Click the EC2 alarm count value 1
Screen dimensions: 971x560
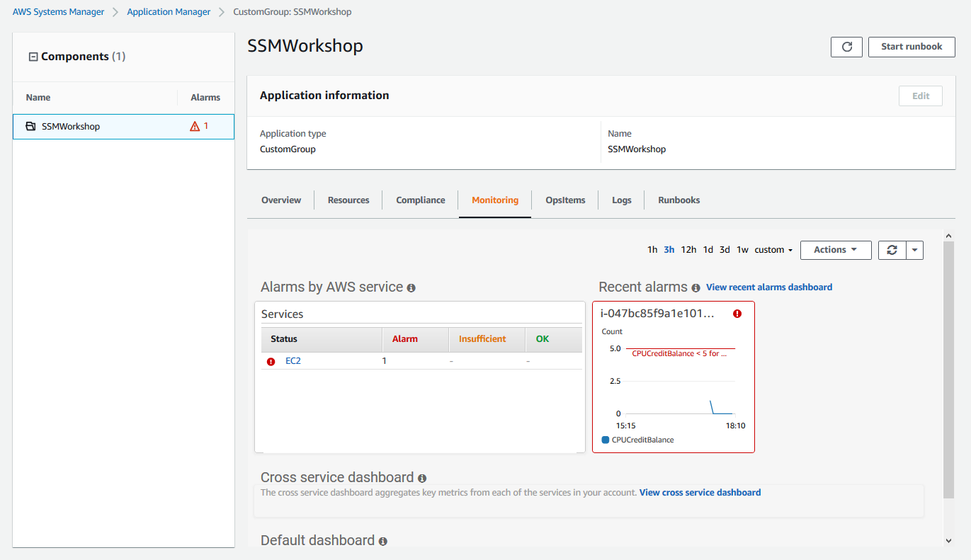point(385,361)
